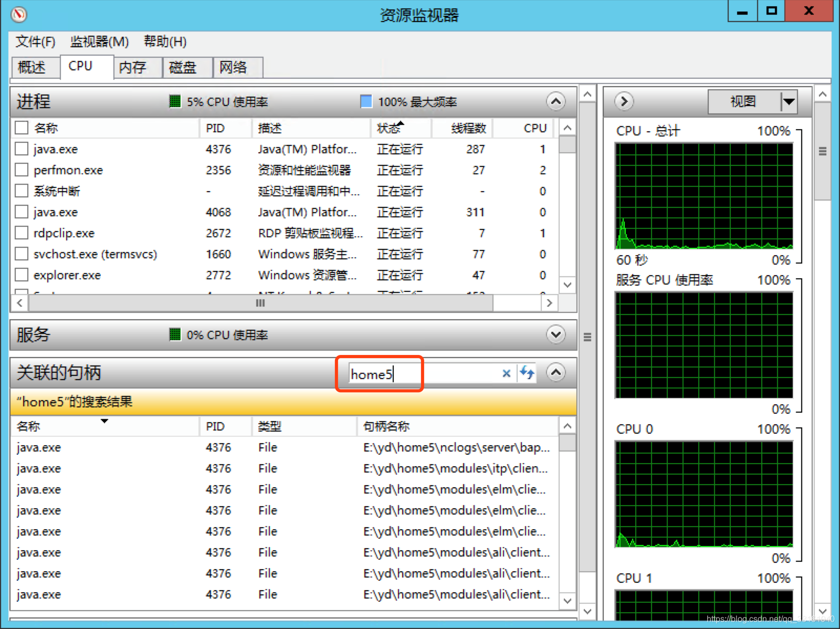Check the explorer.exe checkbox

click(x=22, y=275)
